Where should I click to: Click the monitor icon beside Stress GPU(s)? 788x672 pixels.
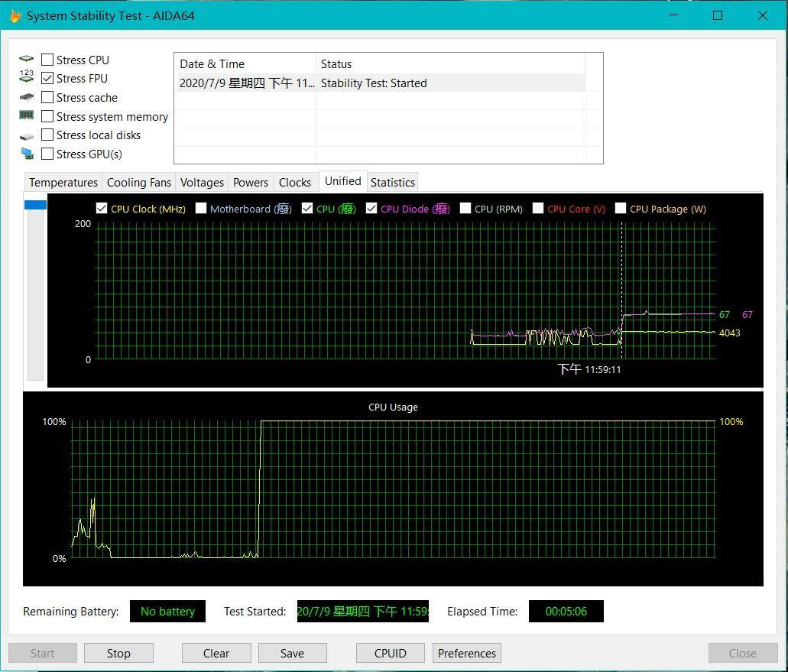click(27, 154)
